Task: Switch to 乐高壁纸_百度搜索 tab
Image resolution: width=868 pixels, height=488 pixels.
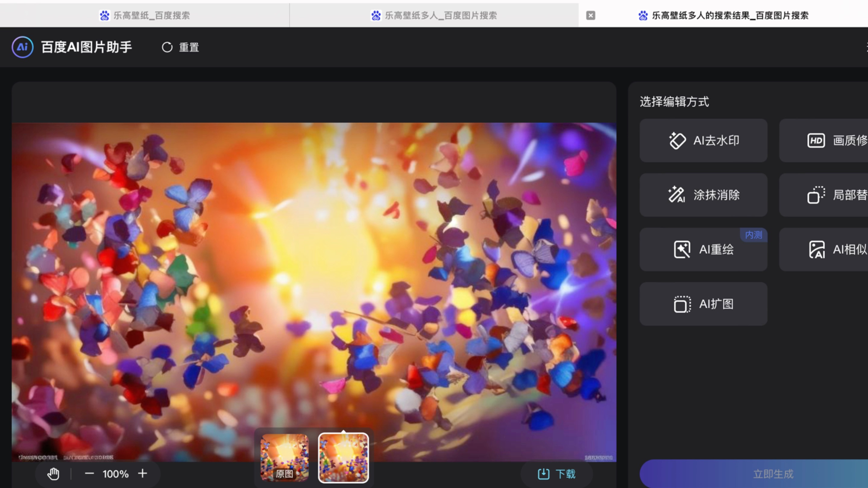Action: pos(145,15)
